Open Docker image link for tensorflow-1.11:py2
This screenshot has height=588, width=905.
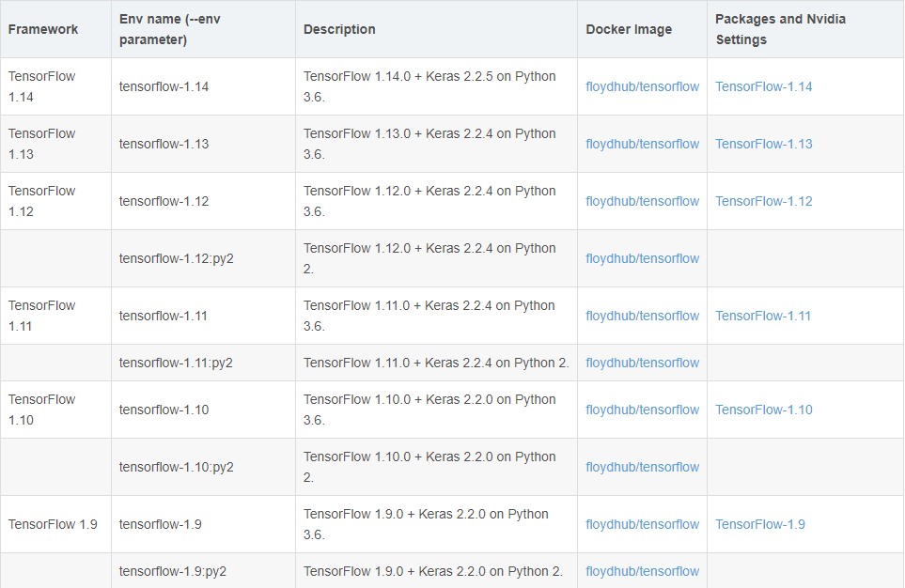(642, 363)
